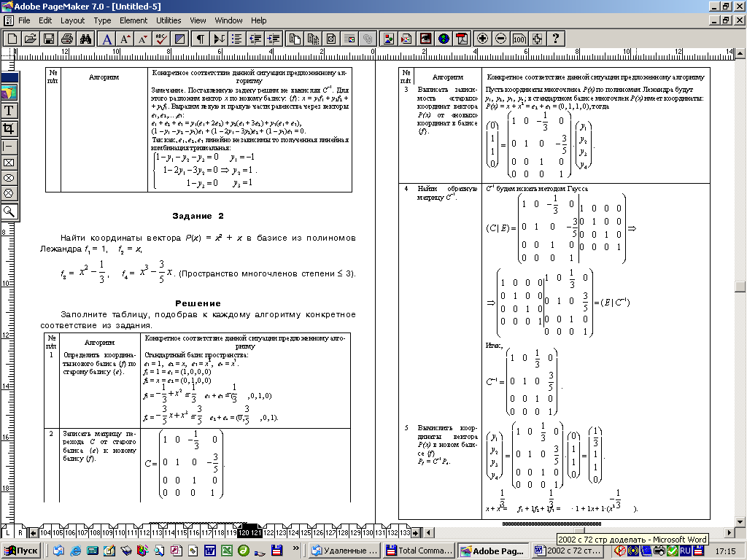747x560 pixels.
Task: Go to page 115 tab
Action: pos(182,532)
